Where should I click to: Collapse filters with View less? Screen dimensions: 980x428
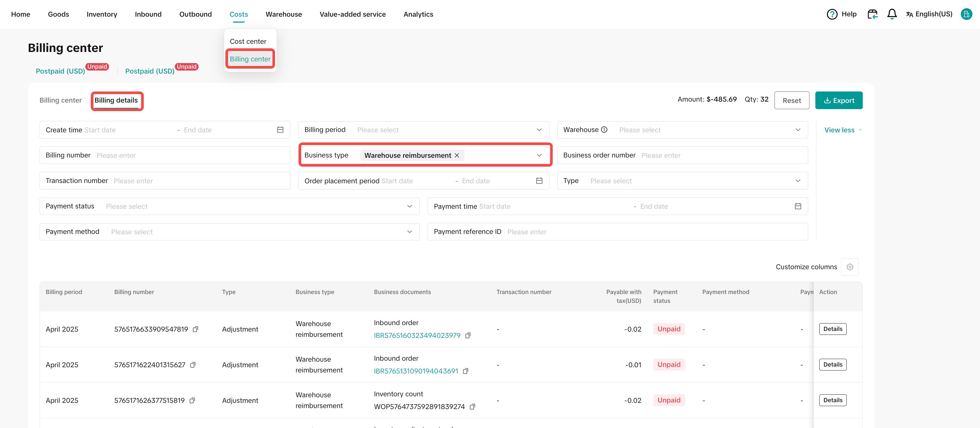842,130
